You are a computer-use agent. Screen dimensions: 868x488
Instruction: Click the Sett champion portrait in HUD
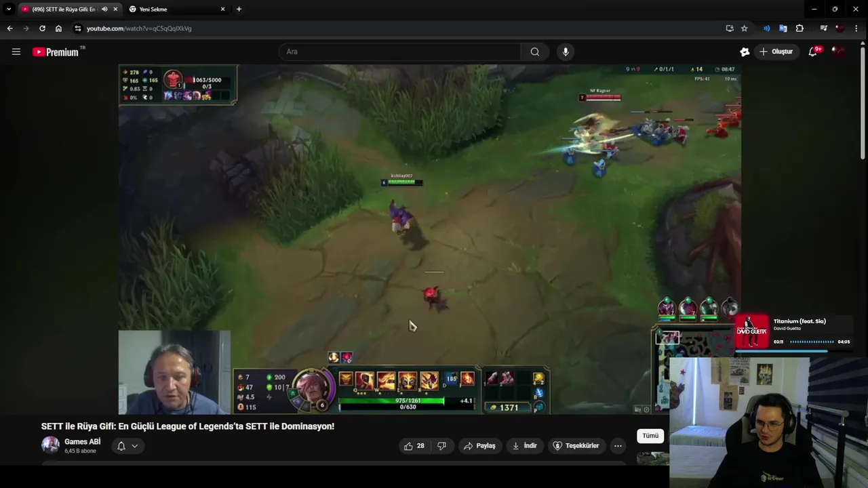pyautogui.click(x=311, y=388)
